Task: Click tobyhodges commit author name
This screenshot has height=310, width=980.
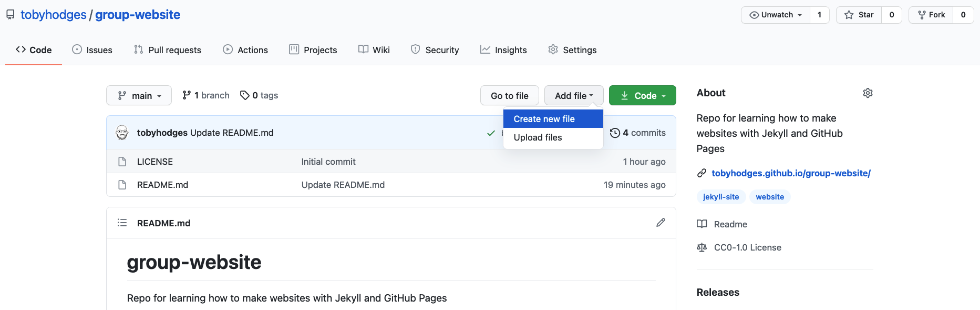Action: click(162, 133)
